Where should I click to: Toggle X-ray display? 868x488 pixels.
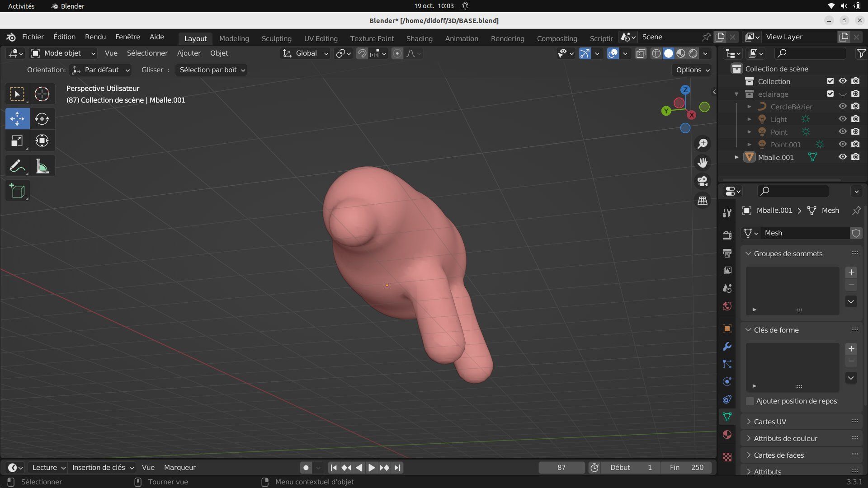point(641,53)
